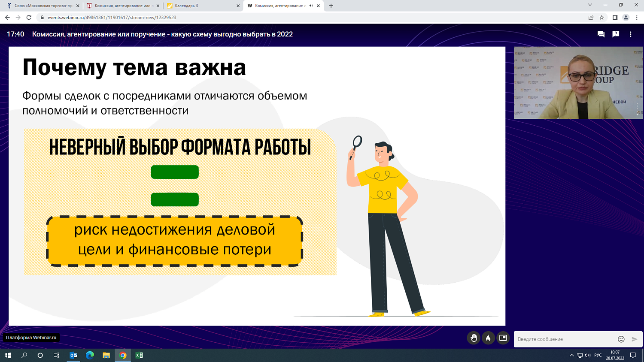
Task: Send a fire reaction
Action: (488, 338)
